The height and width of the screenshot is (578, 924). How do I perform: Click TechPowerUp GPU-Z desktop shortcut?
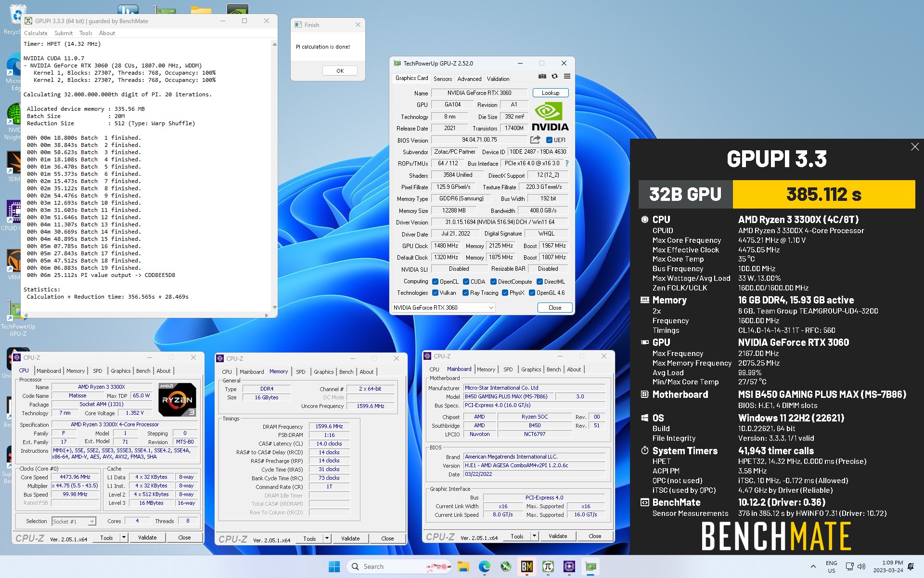click(x=18, y=318)
